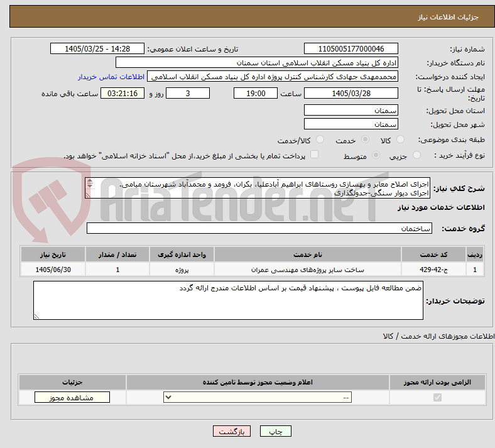Click the ردیف column header
The height and width of the screenshot is (448, 495).
point(475,254)
